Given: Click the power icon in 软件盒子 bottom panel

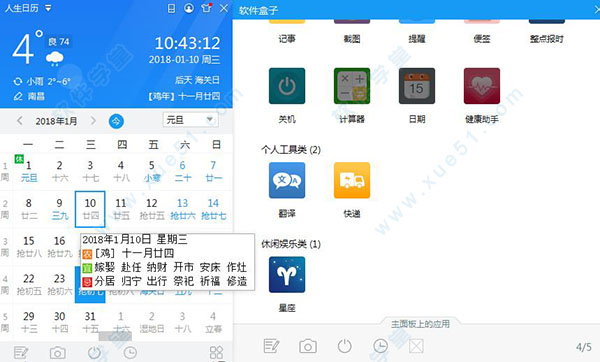Looking at the screenshot, I should (x=344, y=346).
